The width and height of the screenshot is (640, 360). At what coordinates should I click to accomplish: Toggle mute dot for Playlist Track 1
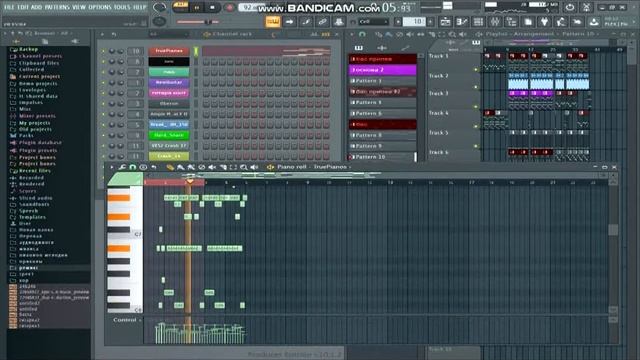(476, 69)
